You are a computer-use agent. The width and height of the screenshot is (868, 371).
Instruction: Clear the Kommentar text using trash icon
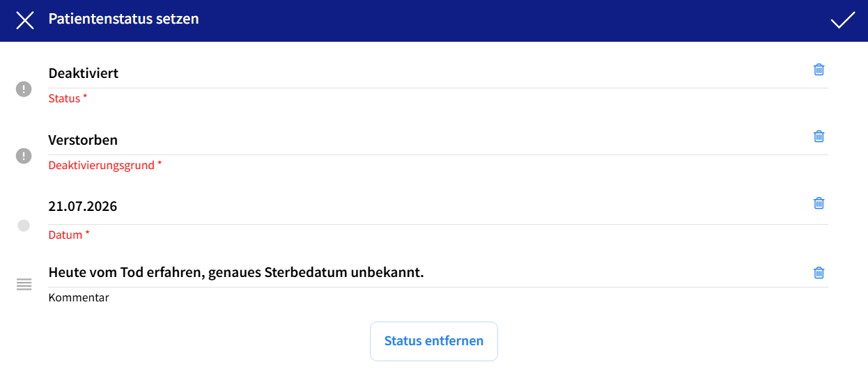(x=819, y=272)
